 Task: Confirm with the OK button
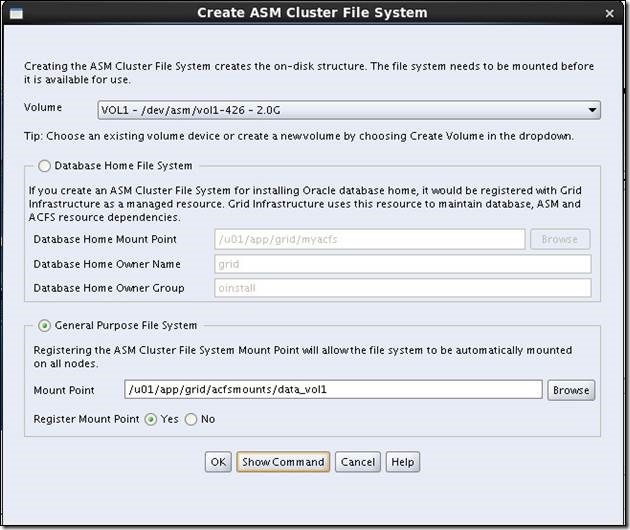coord(218,462)
